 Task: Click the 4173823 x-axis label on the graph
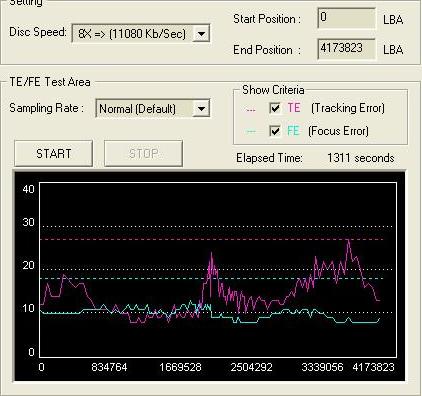373,367
